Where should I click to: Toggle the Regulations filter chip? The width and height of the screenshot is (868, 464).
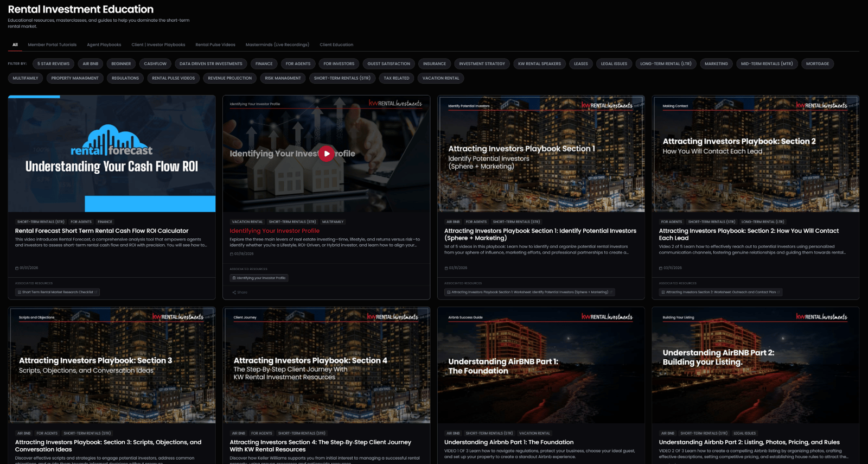(125, 78)
